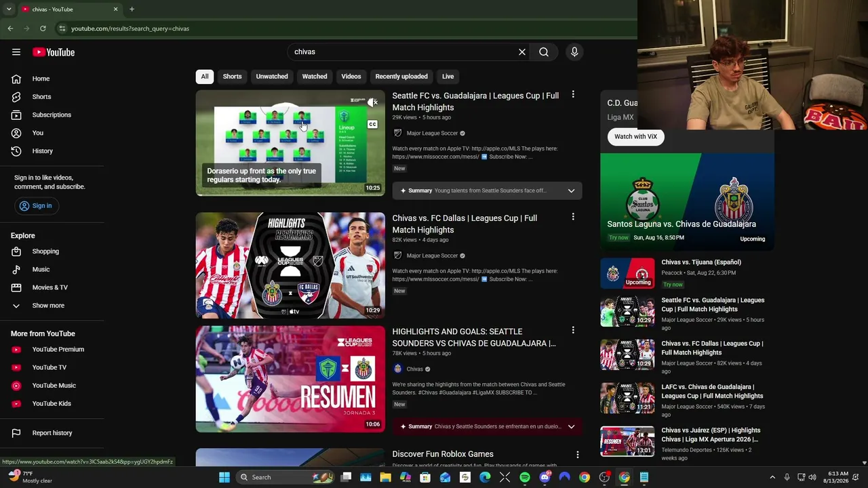Open the tab search dropdown arrow
This screenshot has height=488, width=868.
click(9, 9)
